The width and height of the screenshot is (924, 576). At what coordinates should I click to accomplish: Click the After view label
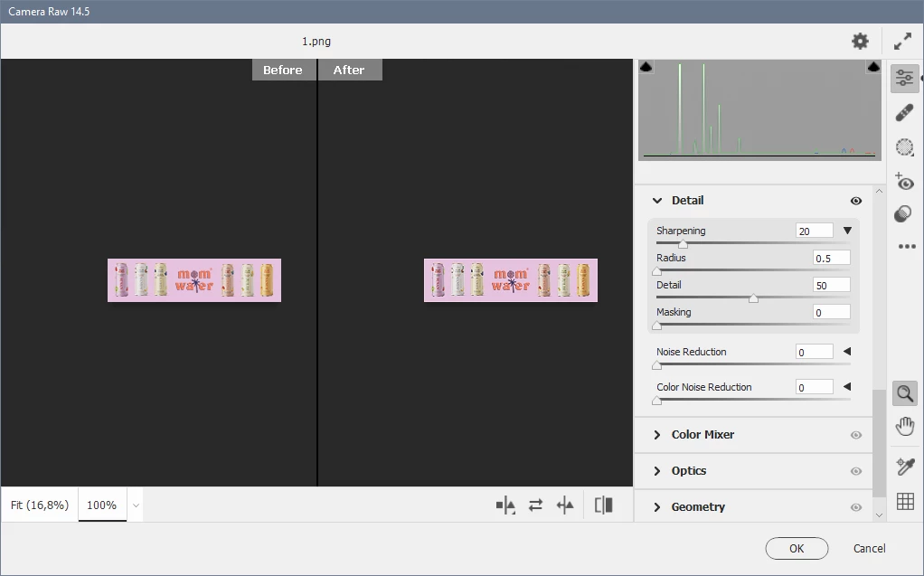pos(350,70)
